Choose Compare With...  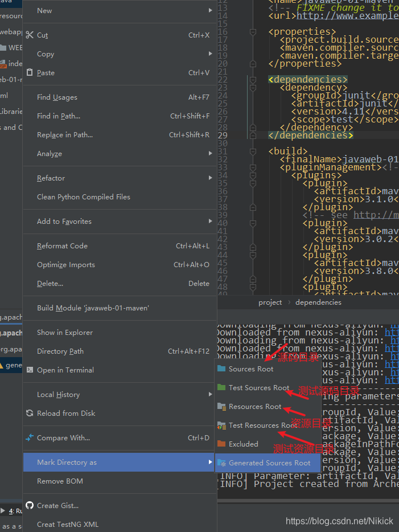[x=120, y=437]
